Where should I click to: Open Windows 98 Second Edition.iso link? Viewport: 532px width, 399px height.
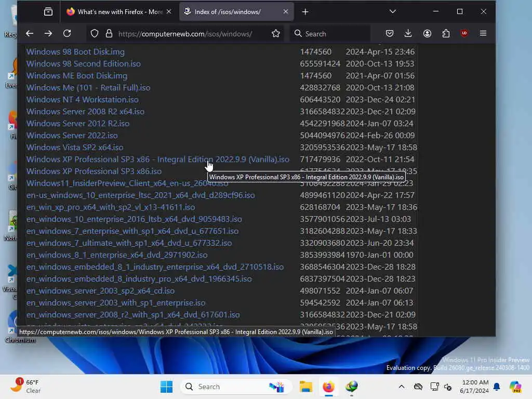[x=84, y=64]
